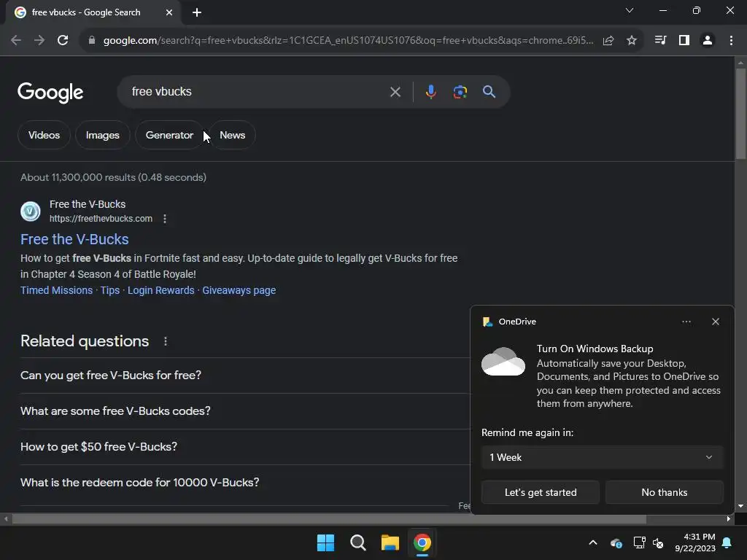
Task: Open OneDrive notification more options
Action: coord(686,322)
